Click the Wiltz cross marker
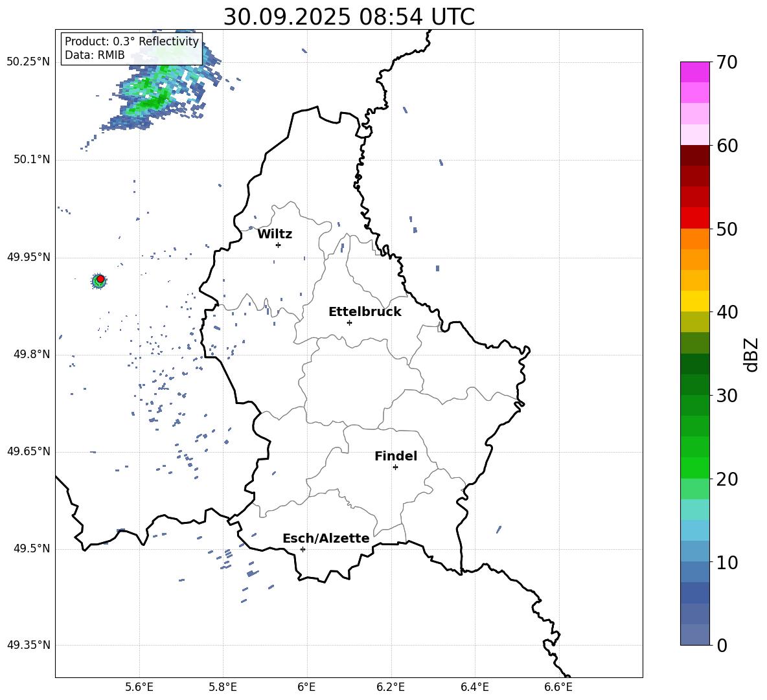Screen dimensions: 767x700 click(x=278, y=245)
